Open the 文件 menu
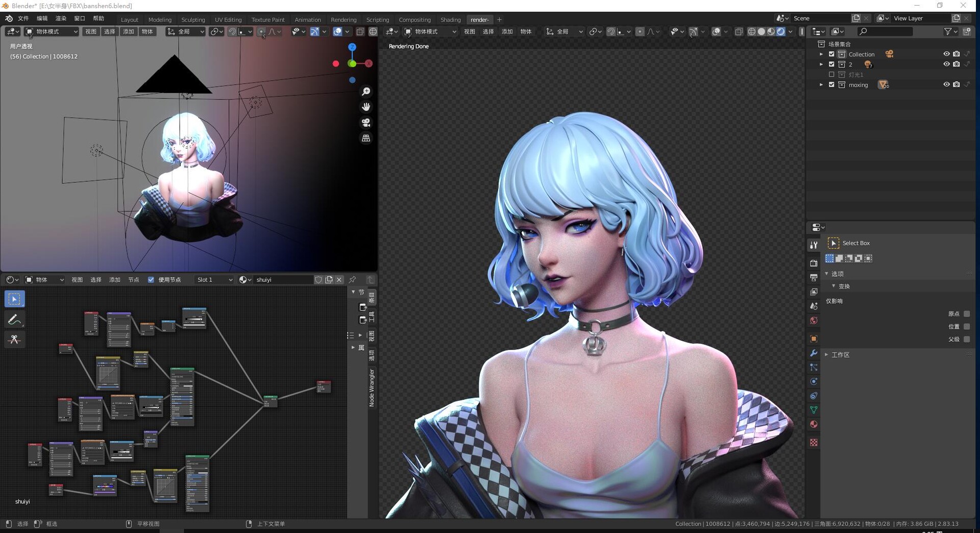This screenshot has width=980, height=533. click(x=23, y=18)
